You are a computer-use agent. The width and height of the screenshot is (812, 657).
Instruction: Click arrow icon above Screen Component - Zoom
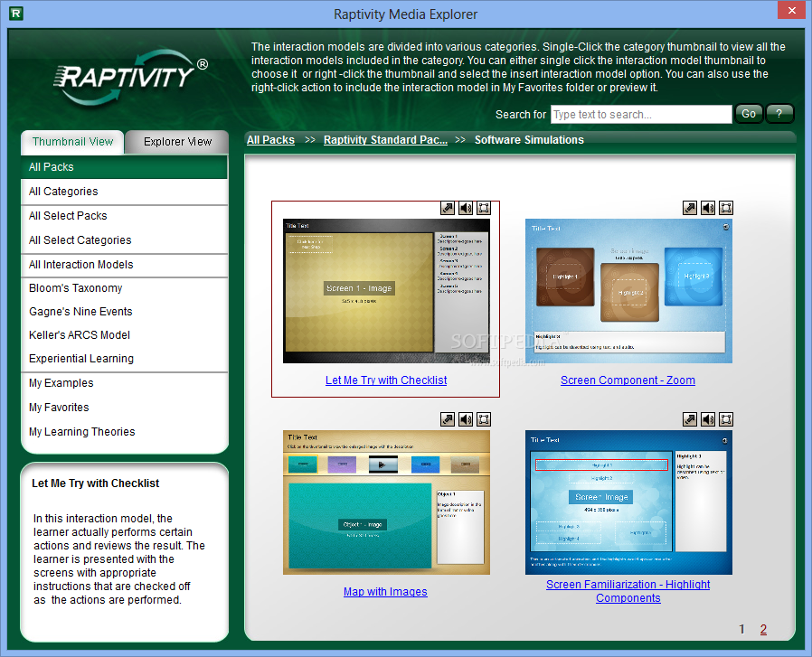tap(690, 208)
